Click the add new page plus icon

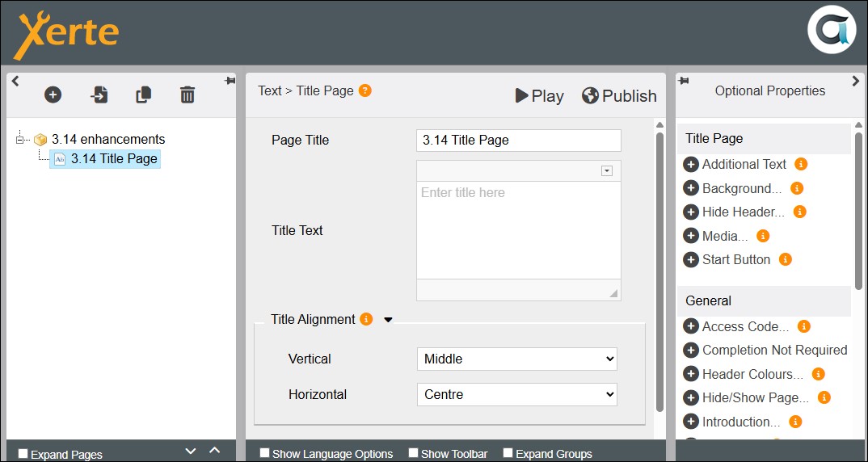[x=53, y=94]
